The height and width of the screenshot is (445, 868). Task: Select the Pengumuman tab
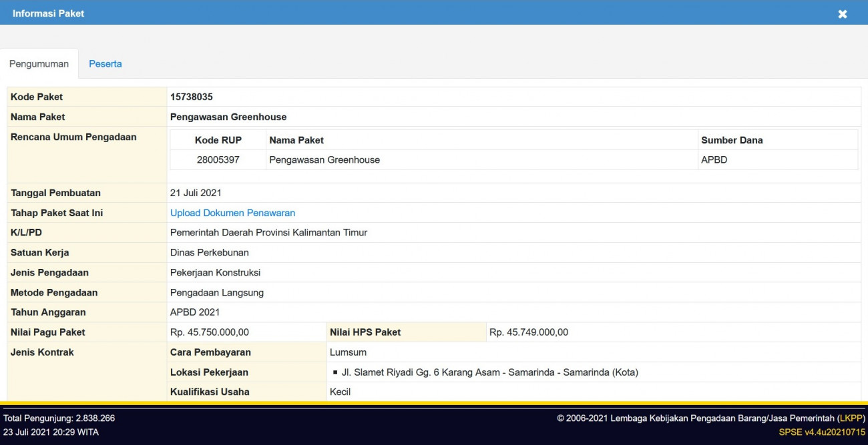39,64
